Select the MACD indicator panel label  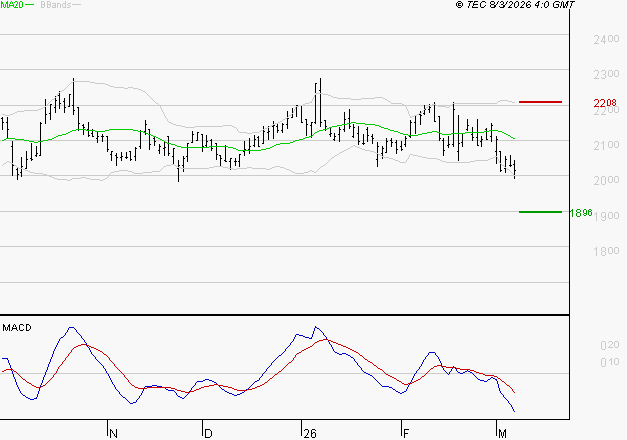[x=16, y=328]
